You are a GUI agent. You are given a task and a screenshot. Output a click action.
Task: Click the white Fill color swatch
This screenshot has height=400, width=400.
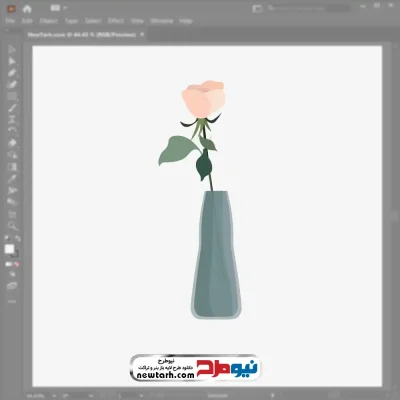[9, 249]
